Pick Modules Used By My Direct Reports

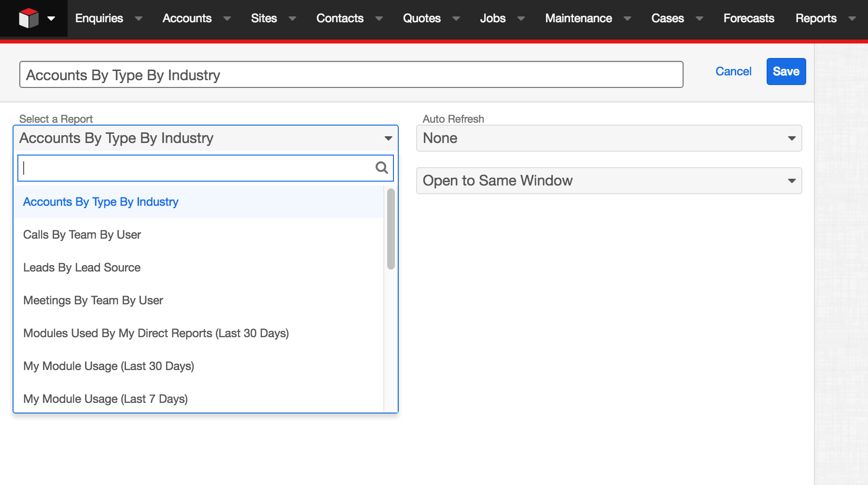pyautogui.click(x=198, y=333)
